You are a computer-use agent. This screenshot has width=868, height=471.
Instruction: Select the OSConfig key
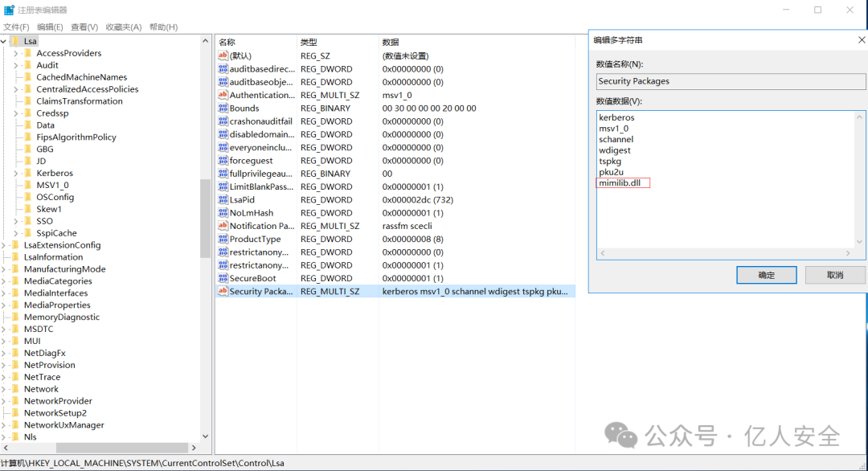coord(55,197)
